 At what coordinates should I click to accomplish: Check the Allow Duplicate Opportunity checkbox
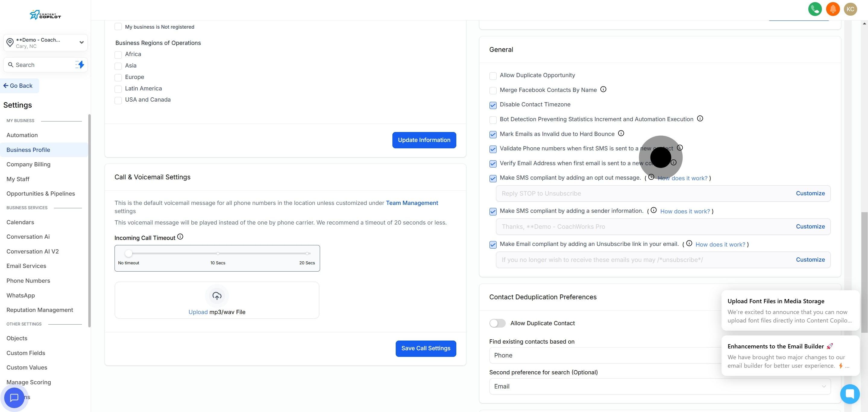[493, 76]
